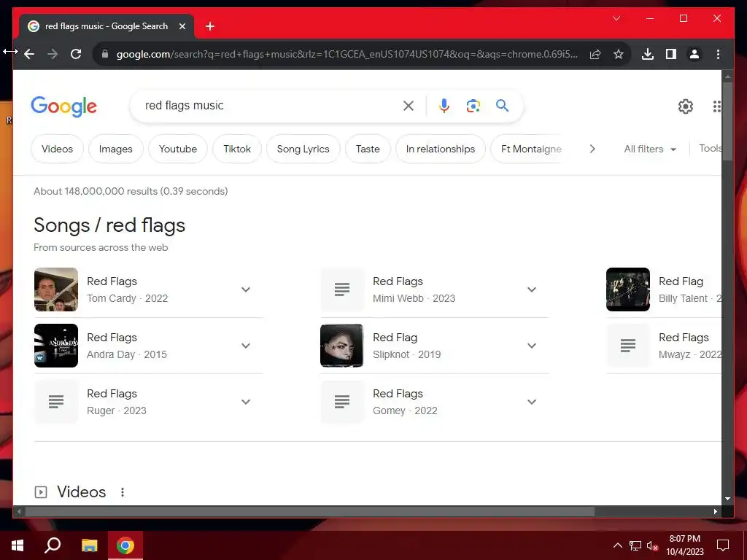747x560 pixels.
Task: Select the Taste filter chip
Action: tap(368, 149)
